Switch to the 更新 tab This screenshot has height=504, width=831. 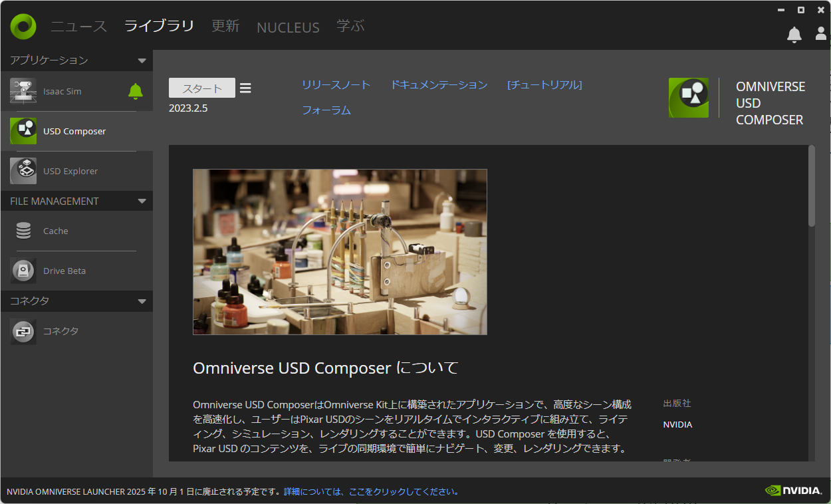pos(225,27)
